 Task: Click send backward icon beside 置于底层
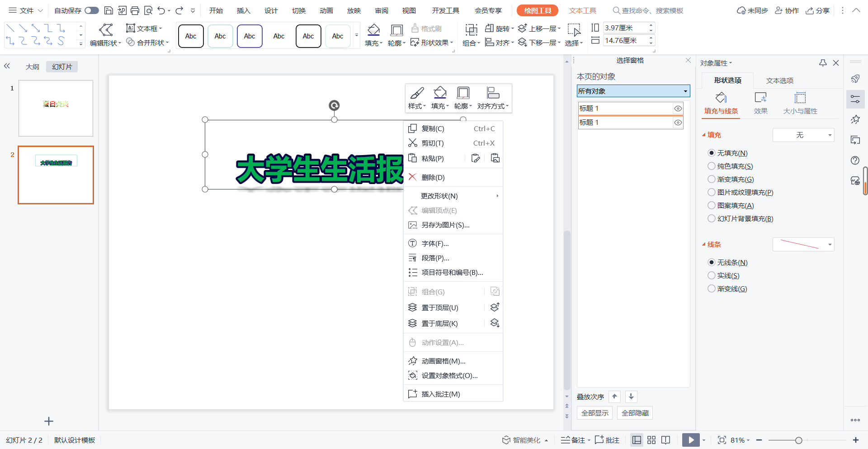495,323
